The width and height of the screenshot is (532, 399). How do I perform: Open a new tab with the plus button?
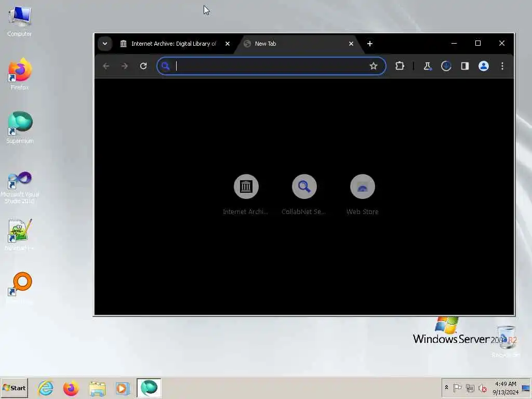pos(370,44)
